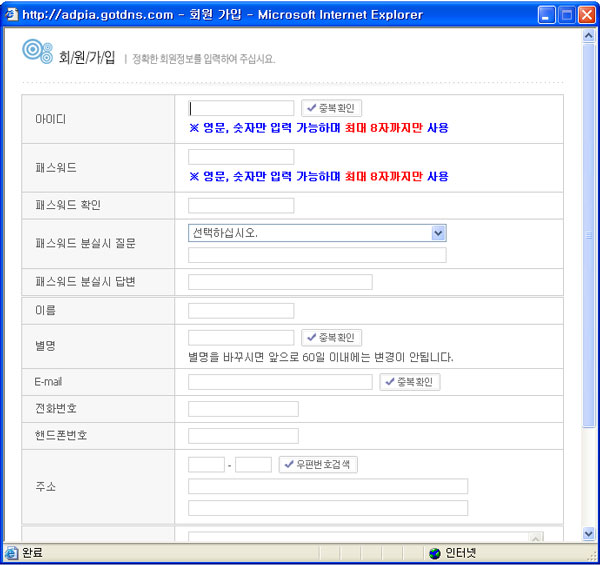This screenshot has width=600, height=565.
Task: Open the 패스워드 분실시 질문 dropdown
Action: click(438, 232)
